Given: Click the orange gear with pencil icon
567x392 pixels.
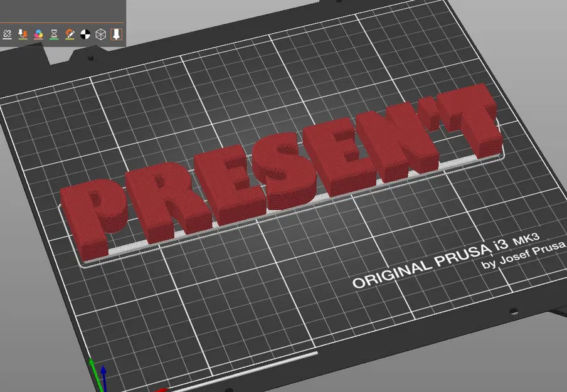Looking at the screenshot, I should click(70, 34).
